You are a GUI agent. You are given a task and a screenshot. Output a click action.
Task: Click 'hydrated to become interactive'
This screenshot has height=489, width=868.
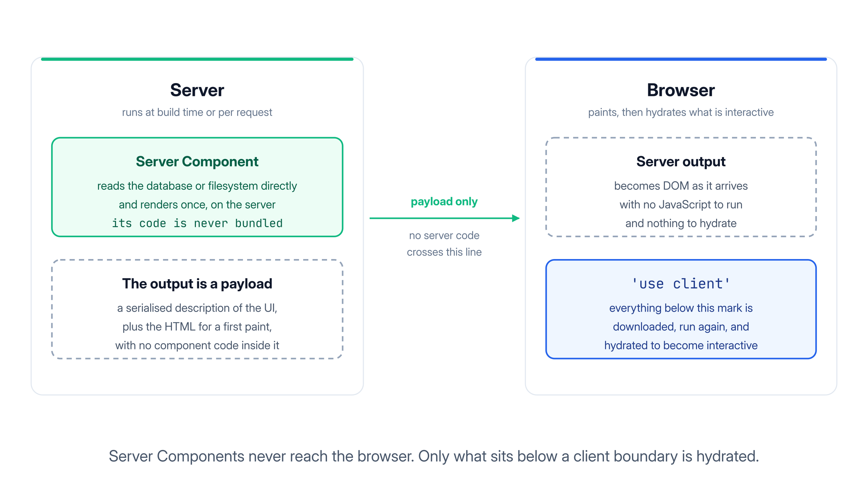tap(680, 346)
